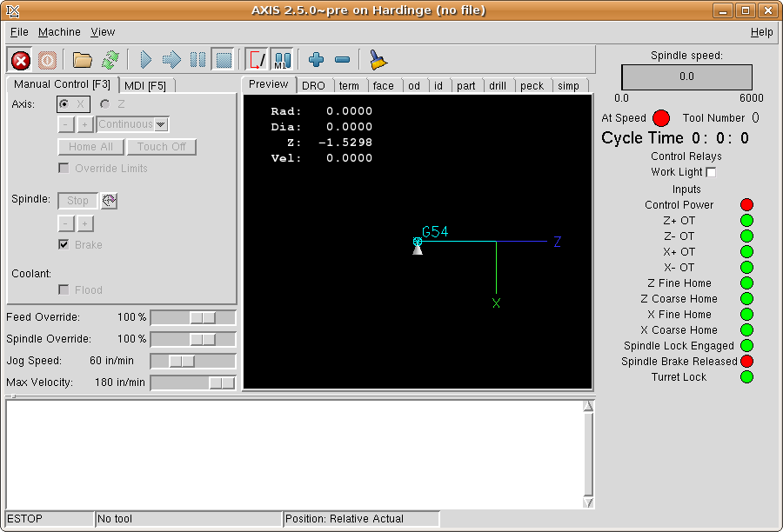Screen dimensions: 783x532
Task: Jog axis in plus direction
Action: tap(85, 124)
